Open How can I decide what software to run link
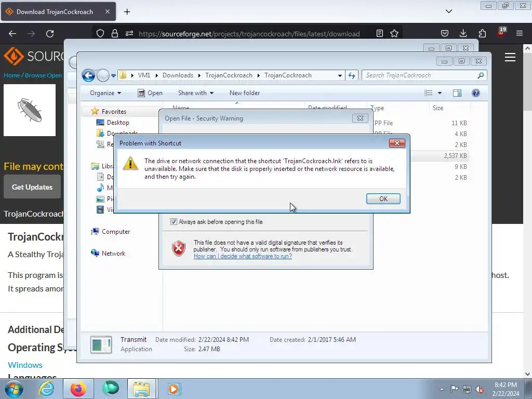Screen dimensions: 532x399 tap(243, 256)
